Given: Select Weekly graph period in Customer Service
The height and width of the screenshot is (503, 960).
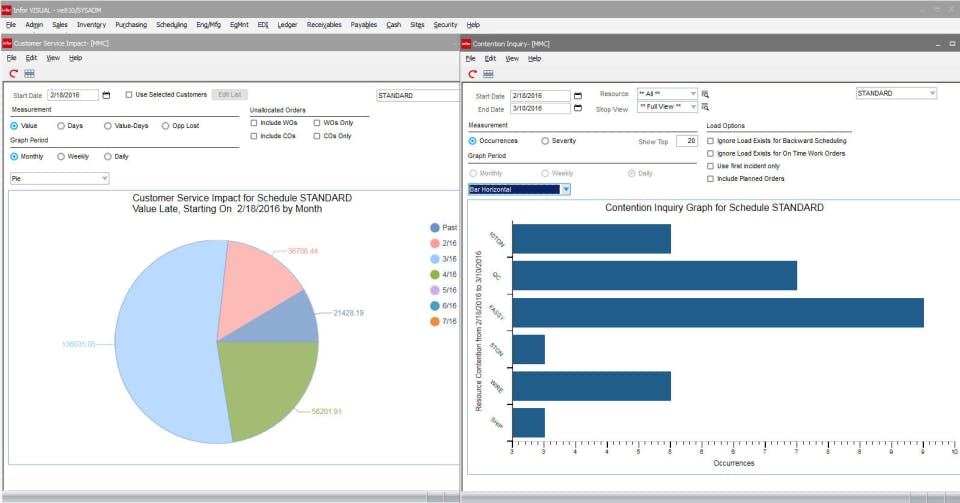Looking at the screenshot, I should 61,156.
